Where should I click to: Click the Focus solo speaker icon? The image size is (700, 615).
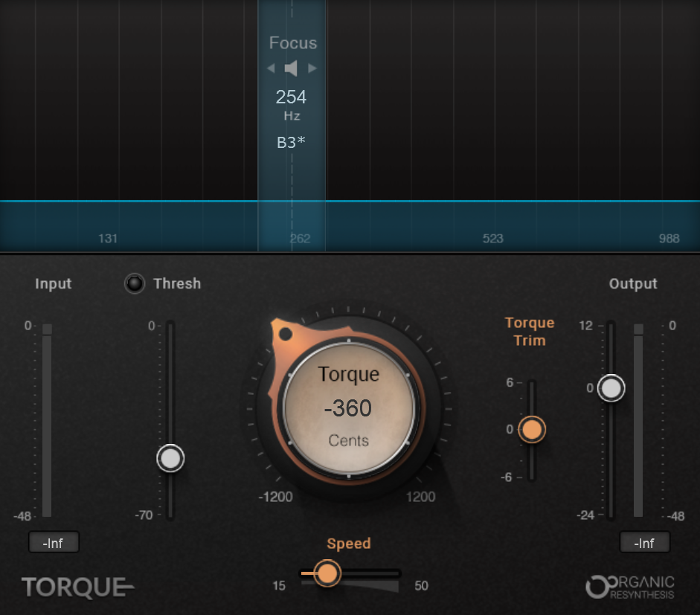pyautogui.click(x=291, y=68)
